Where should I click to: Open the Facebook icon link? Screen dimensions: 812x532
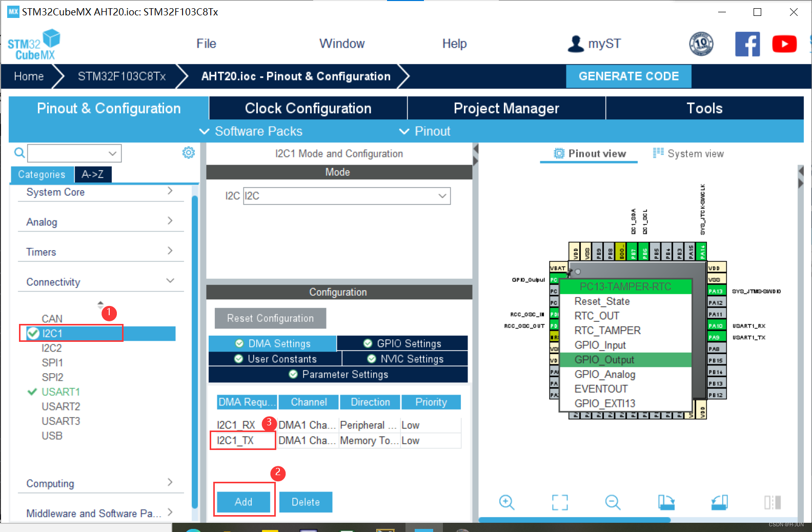tap(747, 44)
